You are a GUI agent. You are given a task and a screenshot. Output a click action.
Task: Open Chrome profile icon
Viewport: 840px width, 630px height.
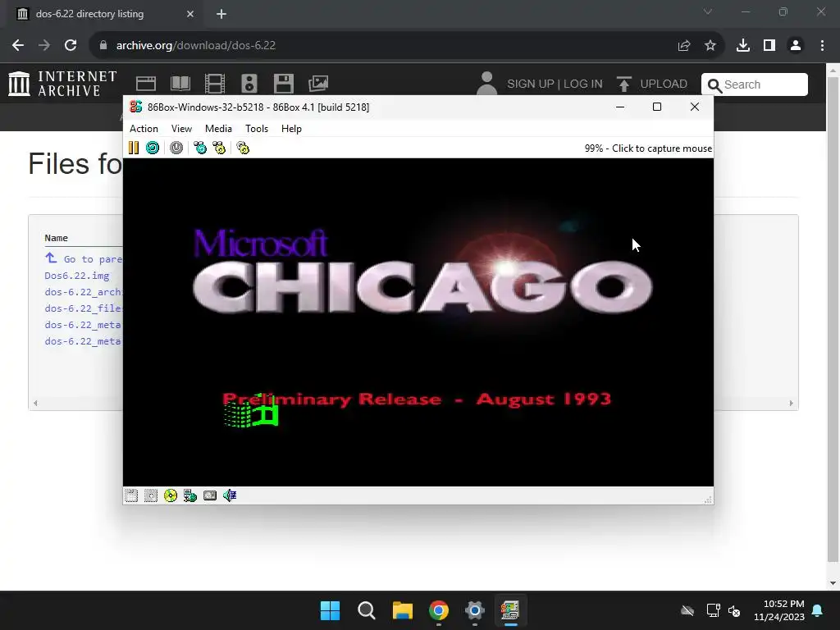(x=796, y=46)
